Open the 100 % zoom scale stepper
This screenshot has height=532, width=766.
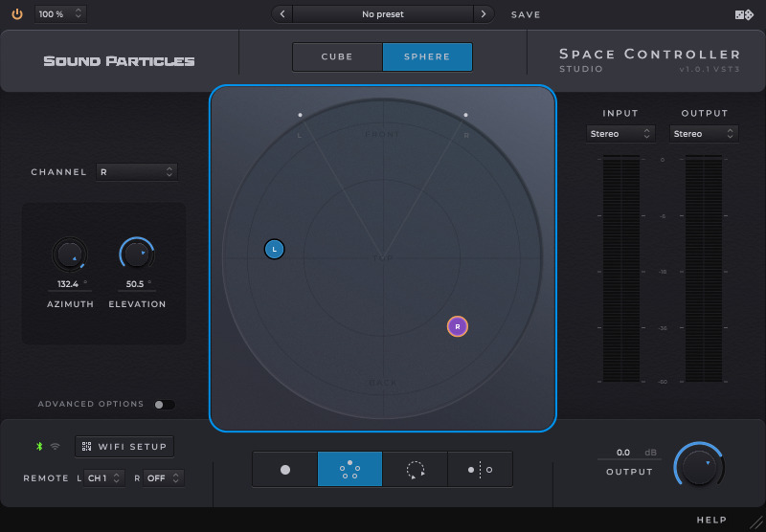pyautogui.click(x=60, y=14)
